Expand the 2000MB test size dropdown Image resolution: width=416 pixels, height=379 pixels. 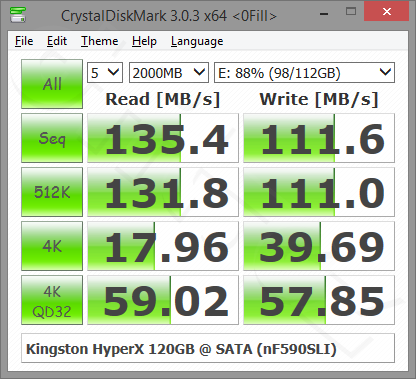(x=169, y=72)
